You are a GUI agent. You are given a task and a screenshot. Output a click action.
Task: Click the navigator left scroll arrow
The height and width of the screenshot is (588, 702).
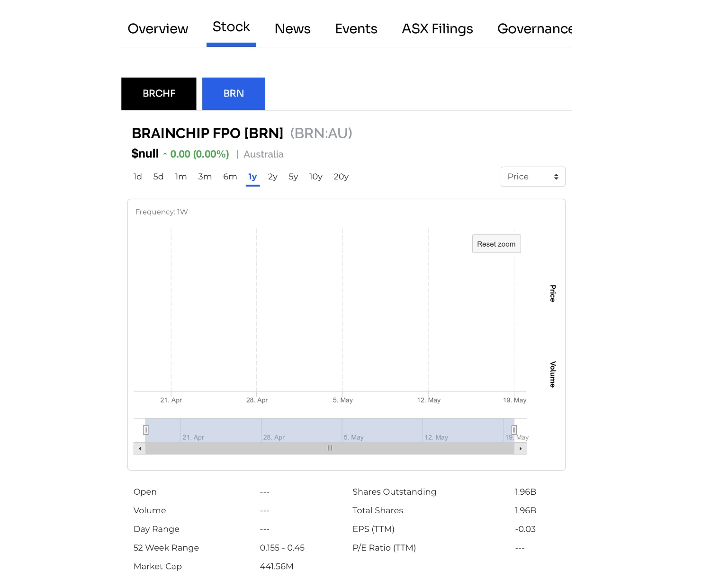click(x=140, y=448)
